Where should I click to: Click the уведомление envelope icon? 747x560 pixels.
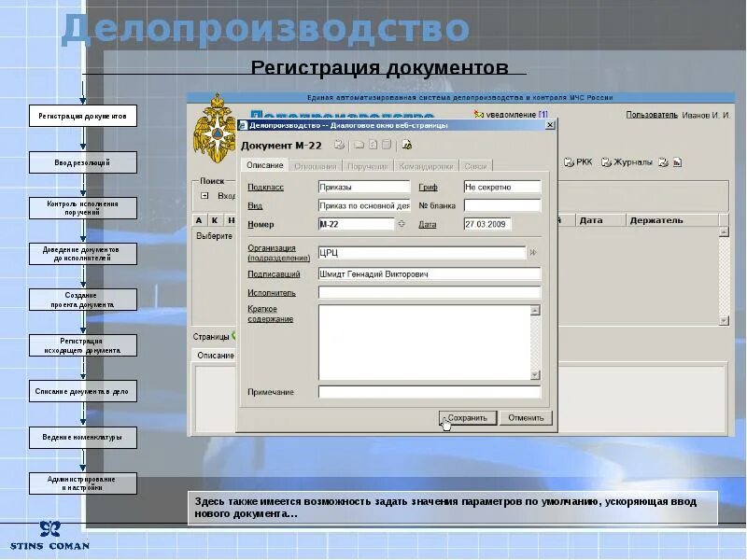pyautogui.click(x=479, y=114)
